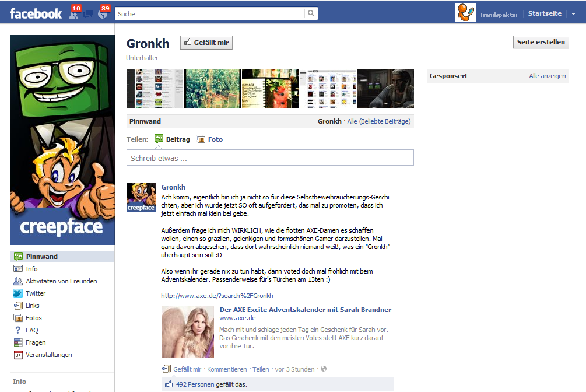Click the Unterhalter page category text
Screen dimensions: 586x392
142,58
